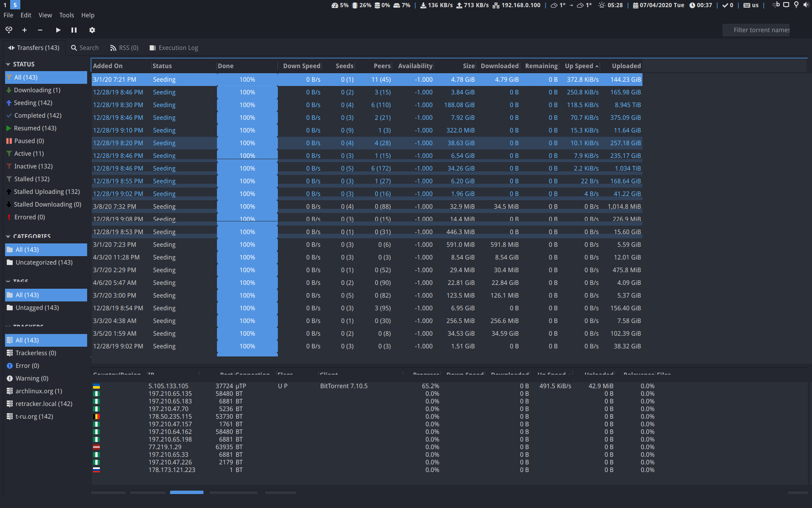Sort by the Up Speed column header

pos(579,66)
